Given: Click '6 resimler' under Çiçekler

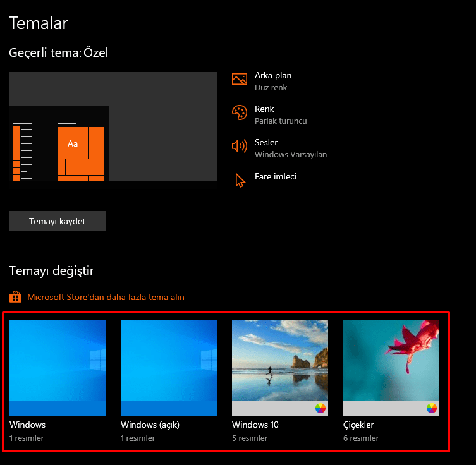Looking at the screenshot, I should 361,438.
